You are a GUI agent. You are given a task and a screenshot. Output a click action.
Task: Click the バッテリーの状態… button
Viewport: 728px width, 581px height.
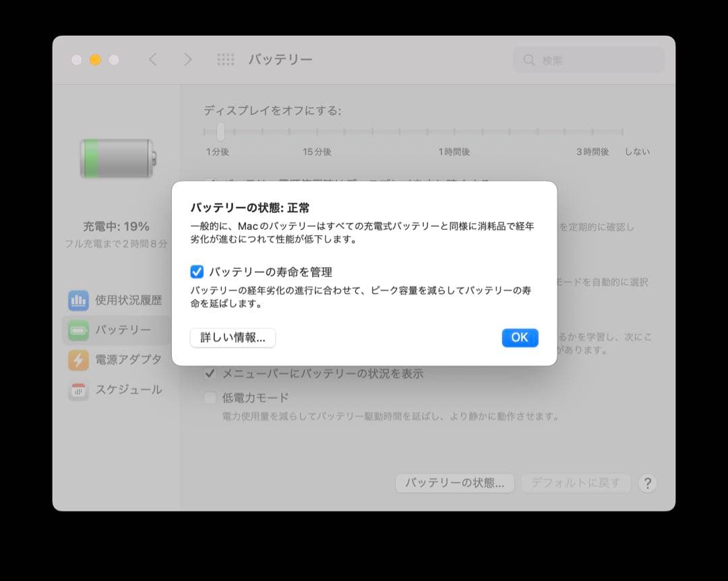454,483
